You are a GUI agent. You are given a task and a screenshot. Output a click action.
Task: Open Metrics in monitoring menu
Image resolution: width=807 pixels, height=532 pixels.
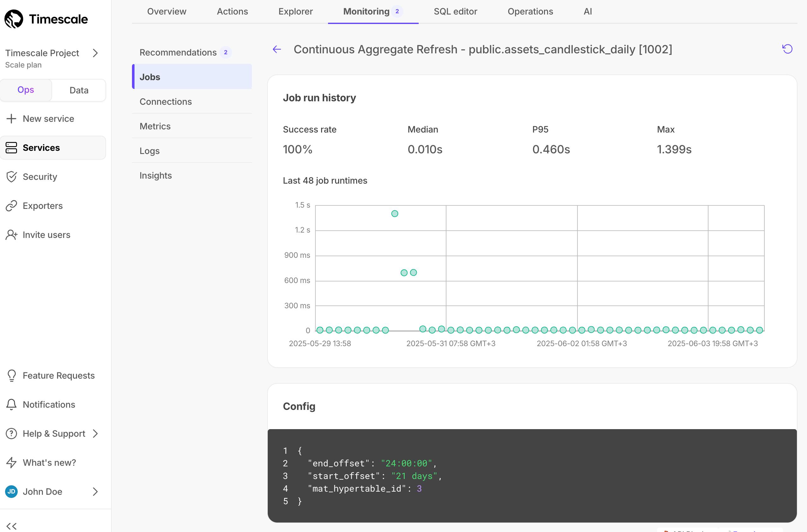(192, 126)
